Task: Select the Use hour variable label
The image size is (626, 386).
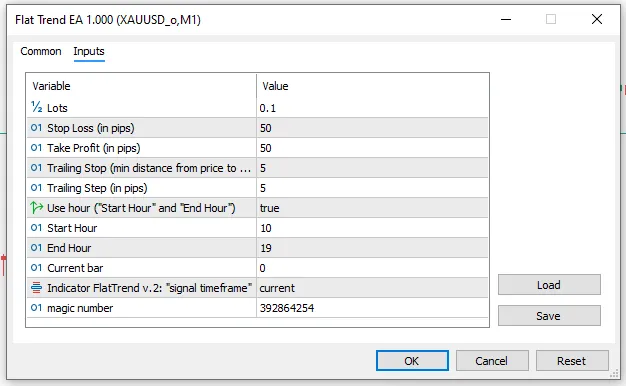Action: coord(141,208)
